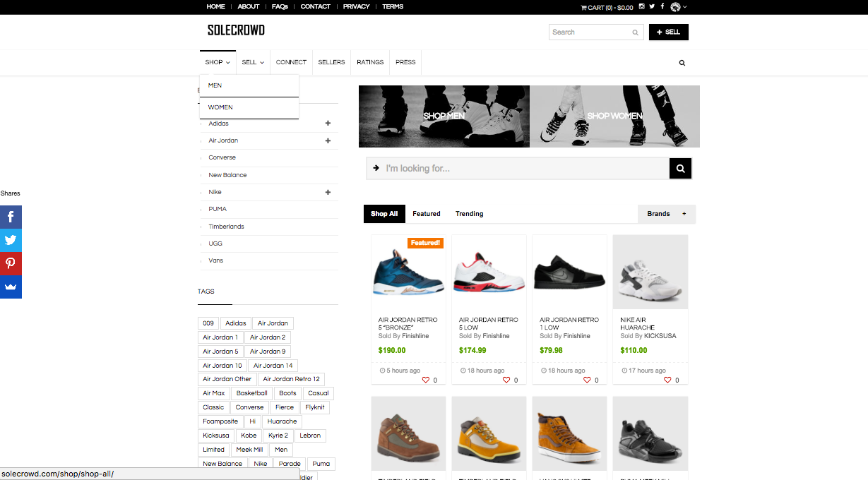Image resolution: width=868 pixels, height=480 pixels.
Task: Select UGG in brand category list
Action: pyautogui.click(x=215, y=244)
